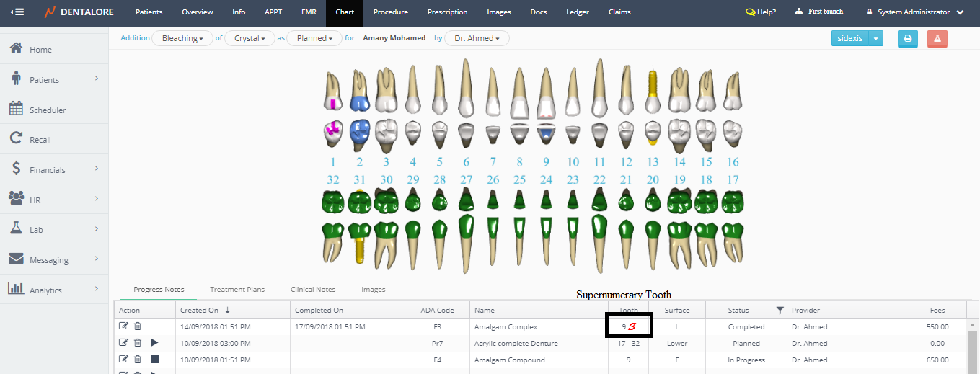Choose provider from Dr. Ahmed dropdown
This screenshot has height=374, width=980.
coord(477,38)
